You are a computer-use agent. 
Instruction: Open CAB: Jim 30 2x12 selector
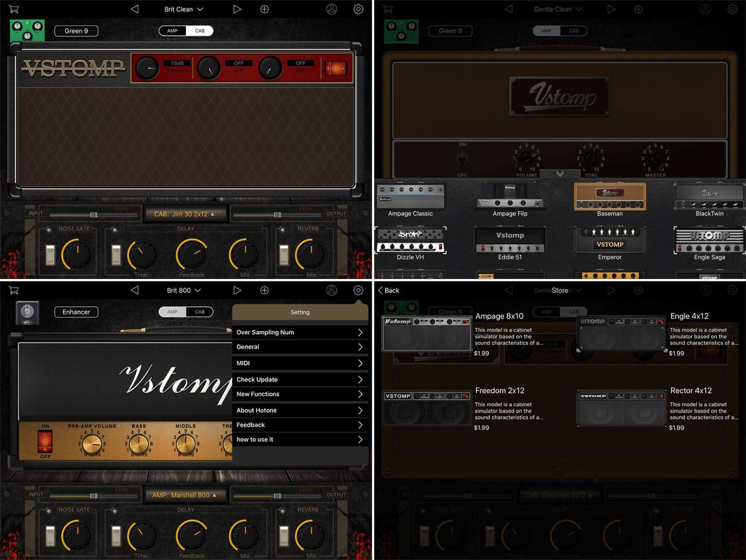pos(185,214)
